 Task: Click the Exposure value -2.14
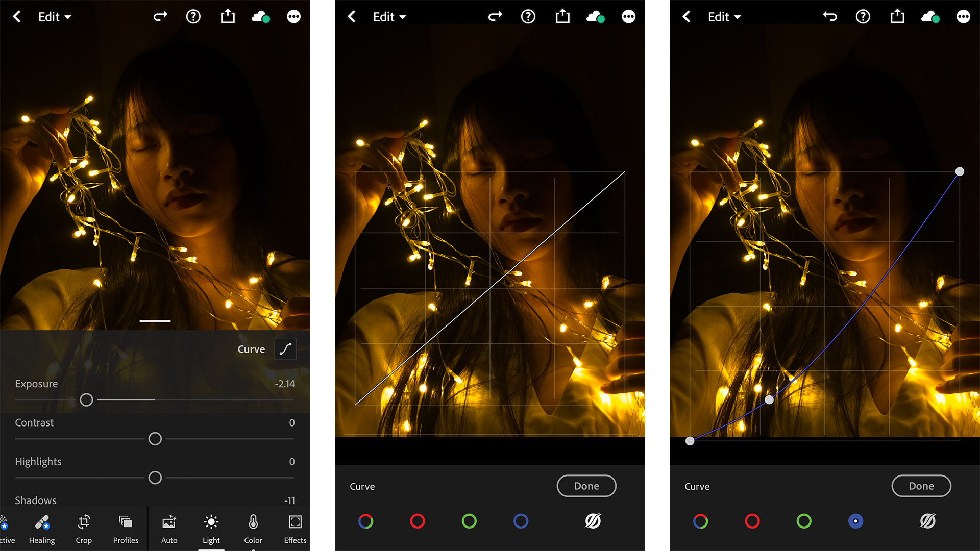285,384
